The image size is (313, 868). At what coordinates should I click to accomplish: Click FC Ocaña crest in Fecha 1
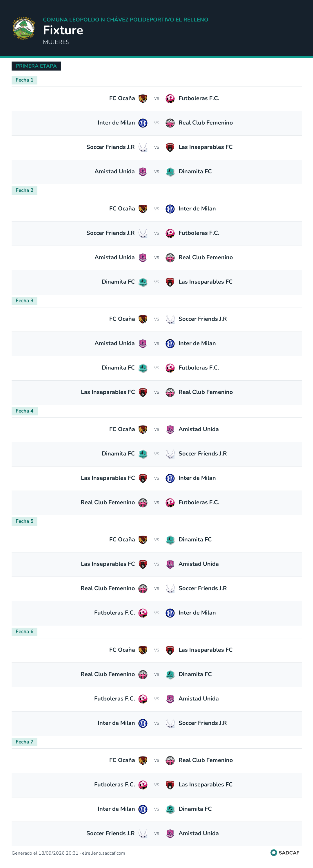coord(143,99)
